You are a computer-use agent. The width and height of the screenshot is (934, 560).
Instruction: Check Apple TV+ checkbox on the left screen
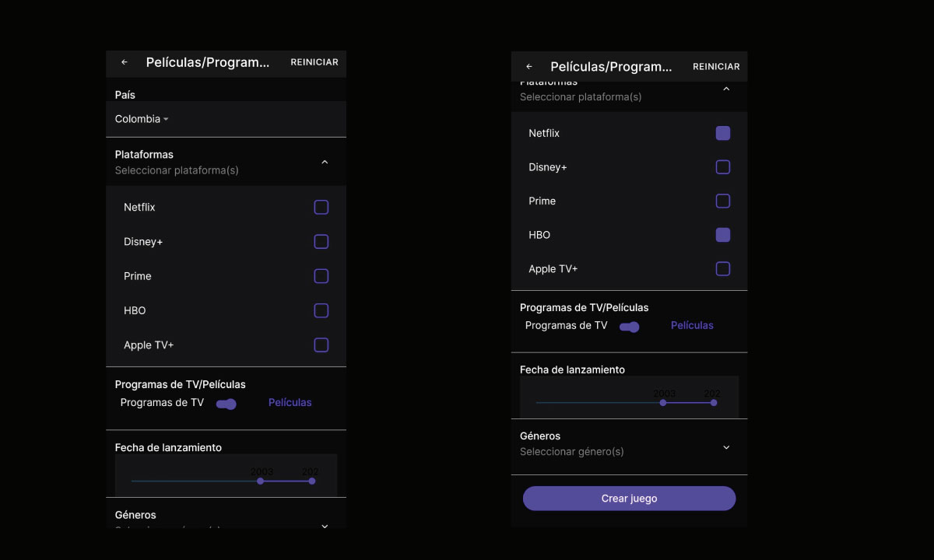click(321, 345)
